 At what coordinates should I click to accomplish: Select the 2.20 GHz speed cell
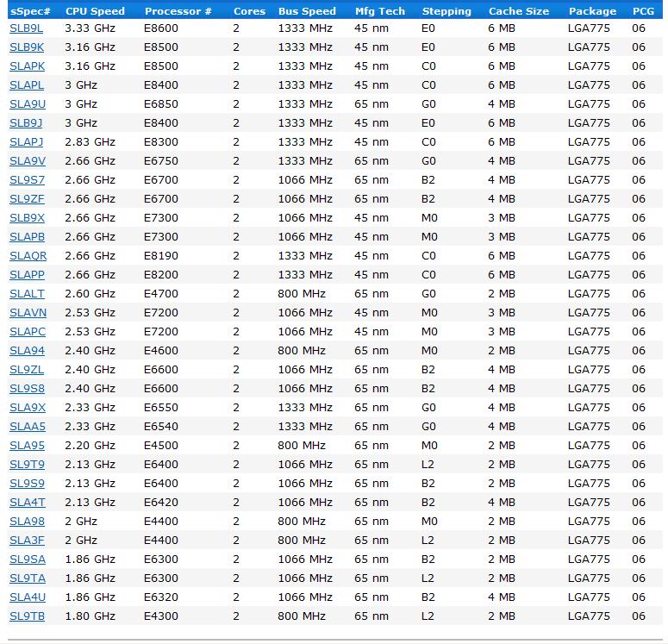(90, 446)
